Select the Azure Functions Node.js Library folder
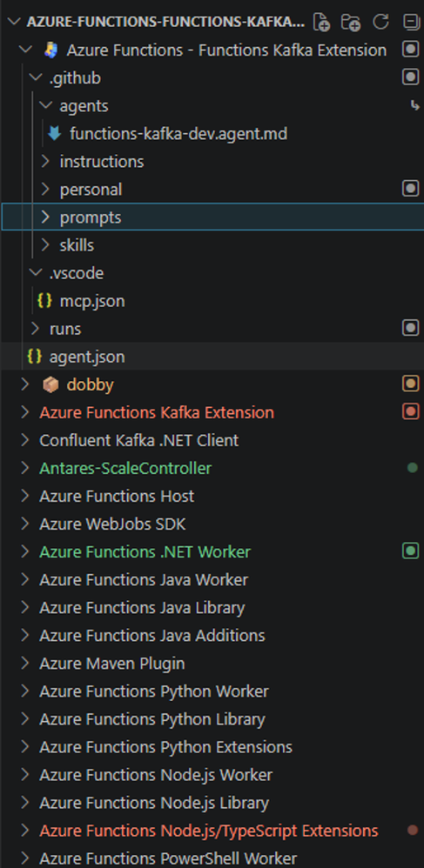This screenshot has width=424, height=868. pos(154,802)
